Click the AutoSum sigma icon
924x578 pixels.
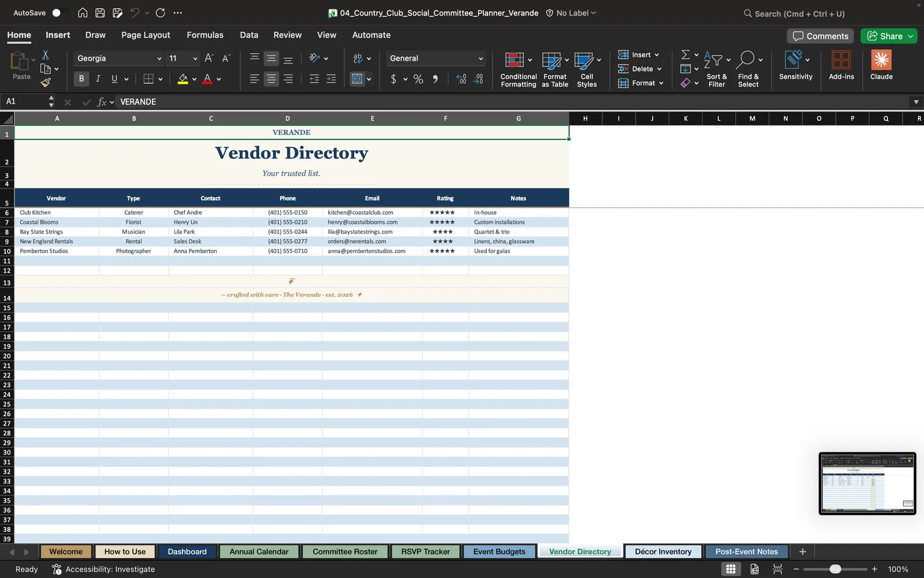tap(685, 54)
